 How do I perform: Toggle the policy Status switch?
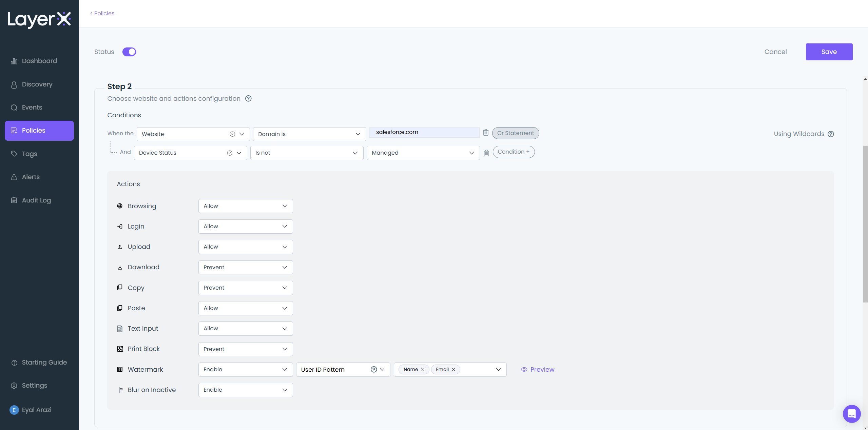pyautogui.click(x=129, y=52)
